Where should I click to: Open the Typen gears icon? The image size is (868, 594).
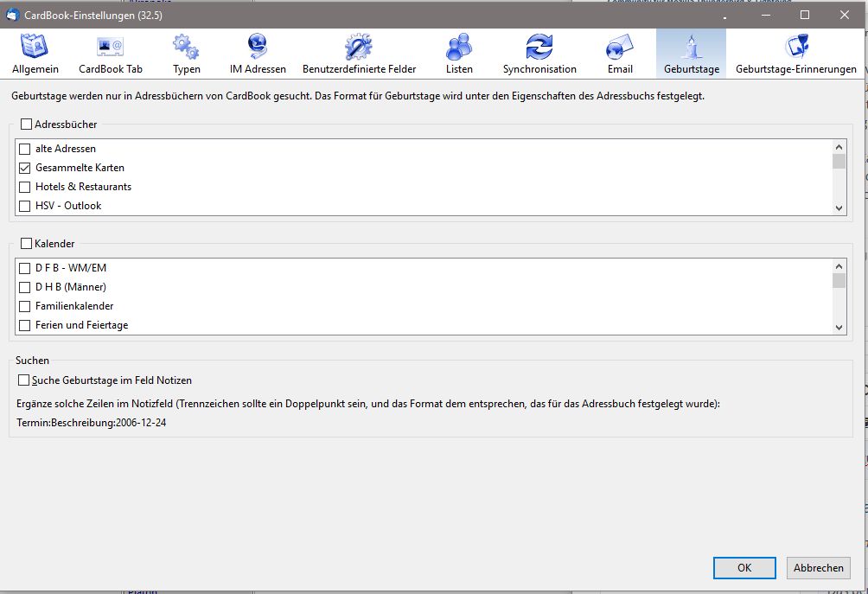pos(186,46)
